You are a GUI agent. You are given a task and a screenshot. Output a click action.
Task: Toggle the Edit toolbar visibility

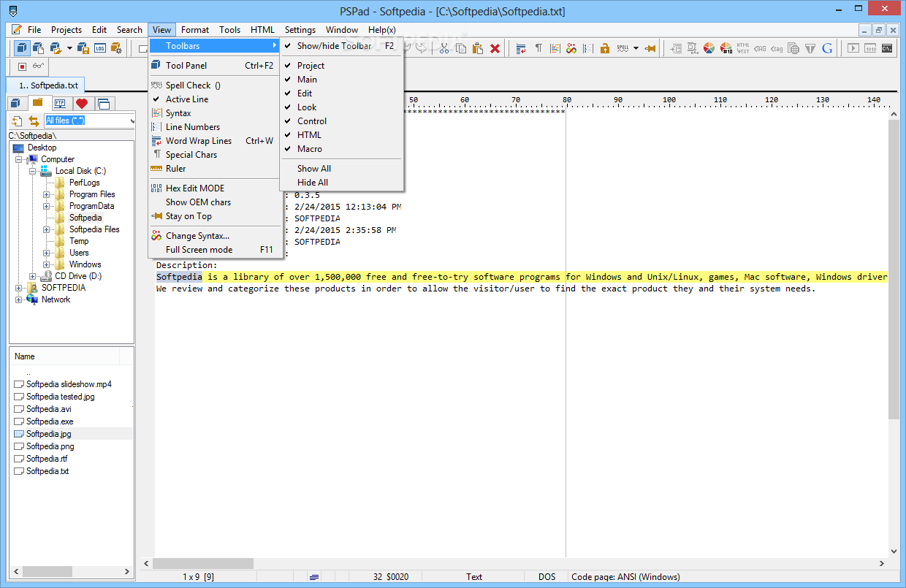click(341, 93)
